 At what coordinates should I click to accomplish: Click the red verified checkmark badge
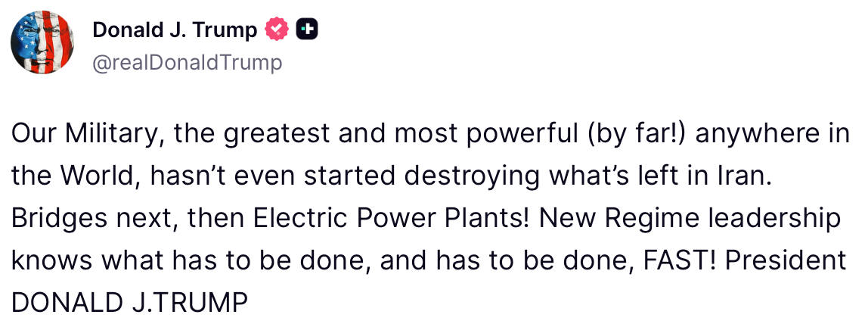click(277, 30)
